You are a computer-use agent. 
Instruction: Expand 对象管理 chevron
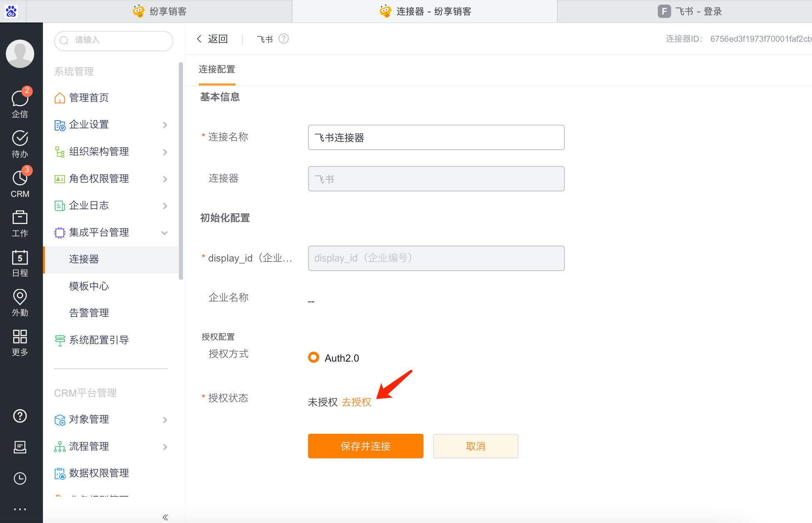point(165,420)
